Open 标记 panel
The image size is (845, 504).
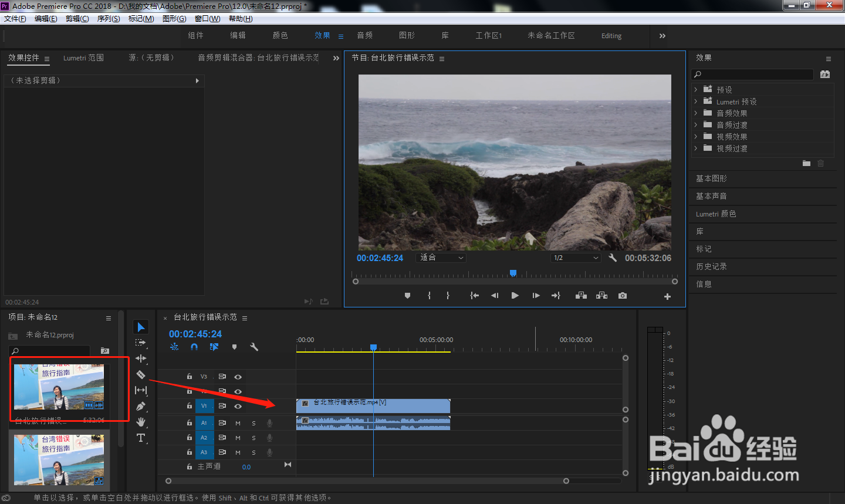(704, 249)
